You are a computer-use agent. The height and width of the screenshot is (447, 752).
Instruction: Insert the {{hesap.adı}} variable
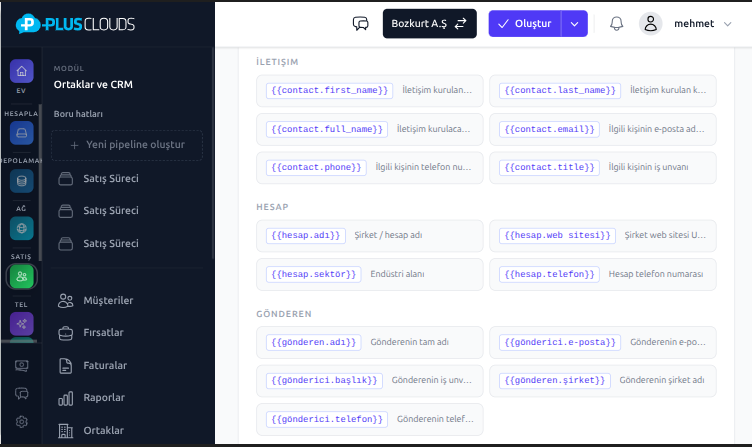coord(306,235)
